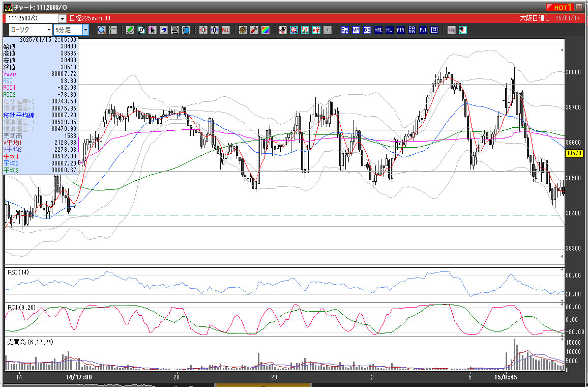Click the 25/01/17 date text
The height and width of the screenshot is (387, 588).
[568, 18]
